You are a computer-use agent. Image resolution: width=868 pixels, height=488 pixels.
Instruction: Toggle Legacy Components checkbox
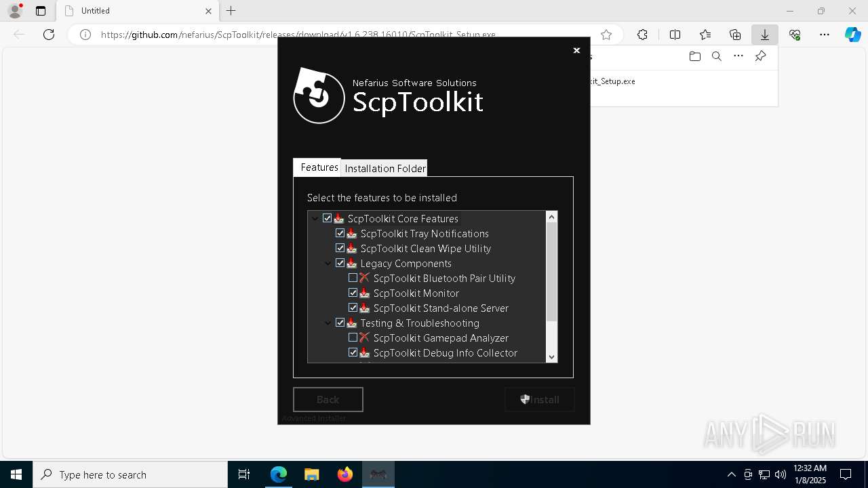[340, 263]
